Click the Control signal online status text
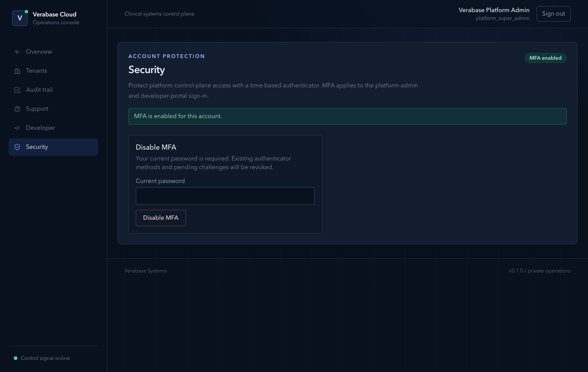This screenshot has width=588, height=372. point(45,358)
